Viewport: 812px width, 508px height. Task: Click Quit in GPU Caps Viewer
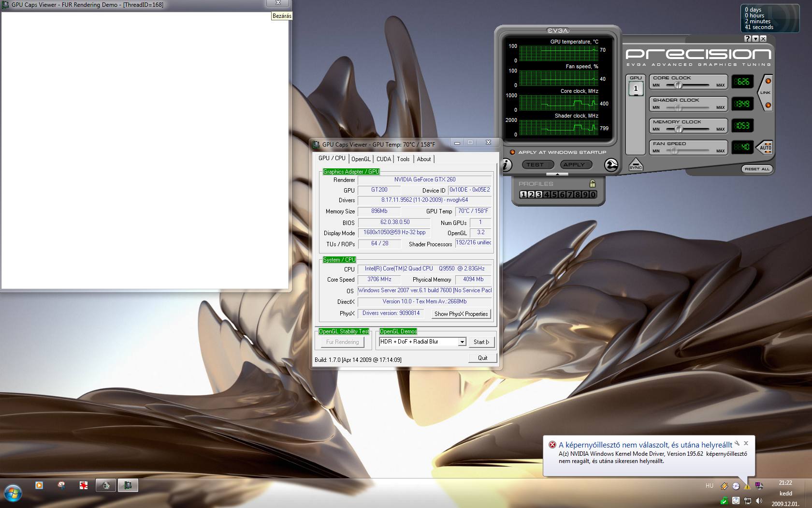(482, 358)
